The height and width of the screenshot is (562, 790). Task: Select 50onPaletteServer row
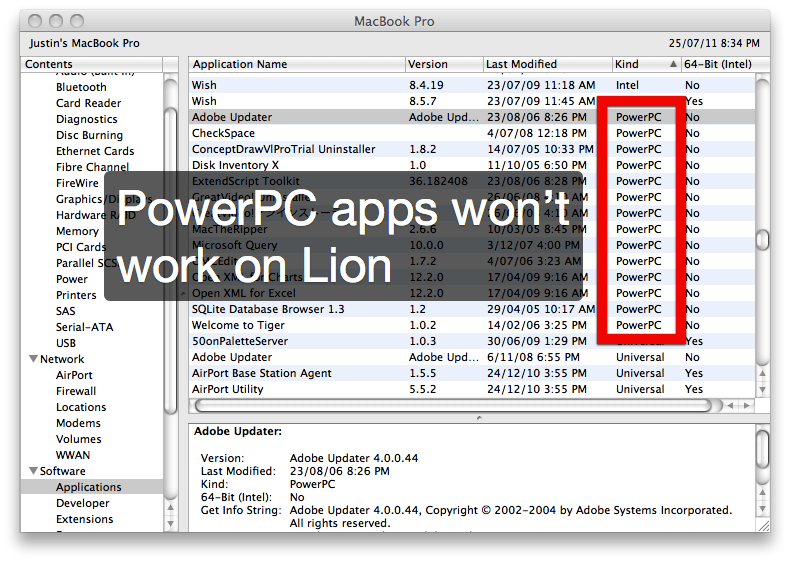472,341
